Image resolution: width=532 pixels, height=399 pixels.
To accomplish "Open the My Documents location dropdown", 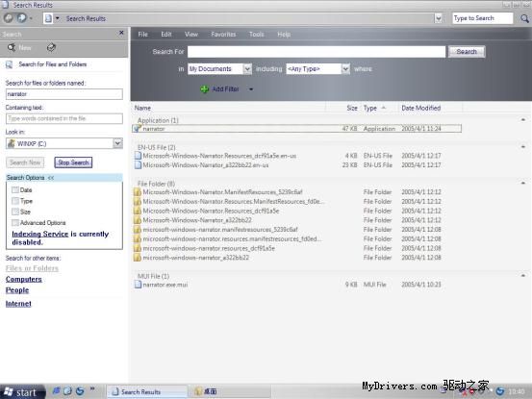I will [x=247, y=69].
